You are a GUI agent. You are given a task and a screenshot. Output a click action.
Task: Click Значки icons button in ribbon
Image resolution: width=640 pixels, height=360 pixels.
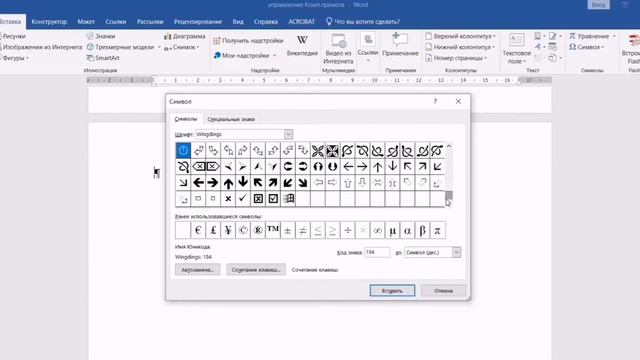click(101, 36)
